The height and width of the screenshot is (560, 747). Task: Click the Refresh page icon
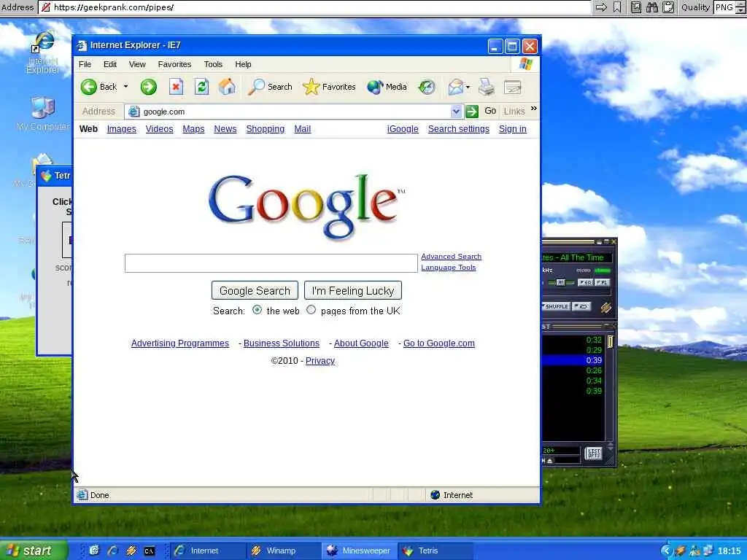point(201,87)
